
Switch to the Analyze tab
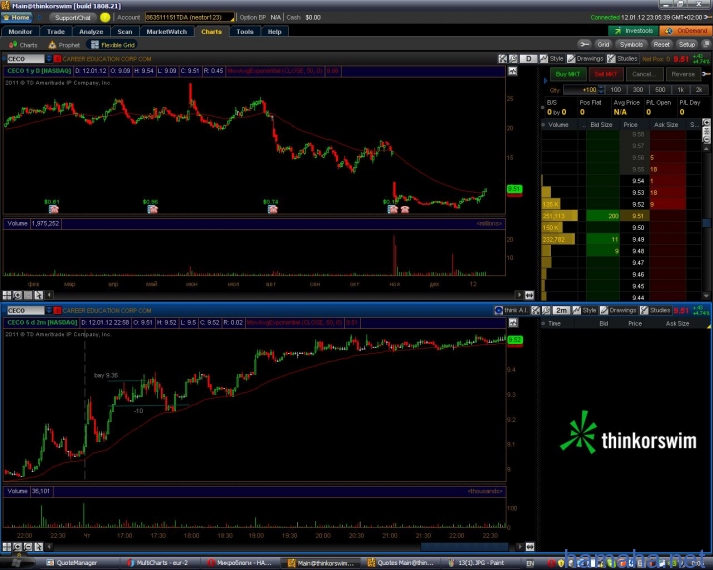[91, 31]
